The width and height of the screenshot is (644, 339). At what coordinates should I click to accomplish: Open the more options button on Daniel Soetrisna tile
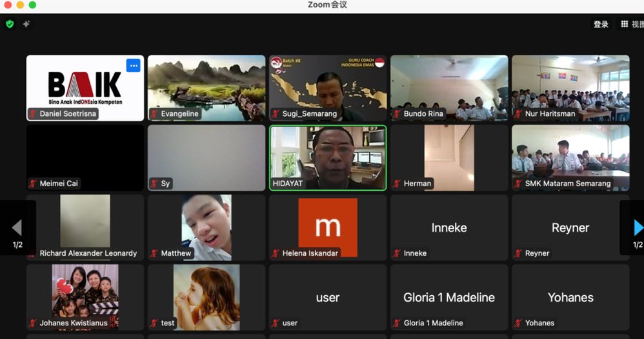click(x=133, y=66)
